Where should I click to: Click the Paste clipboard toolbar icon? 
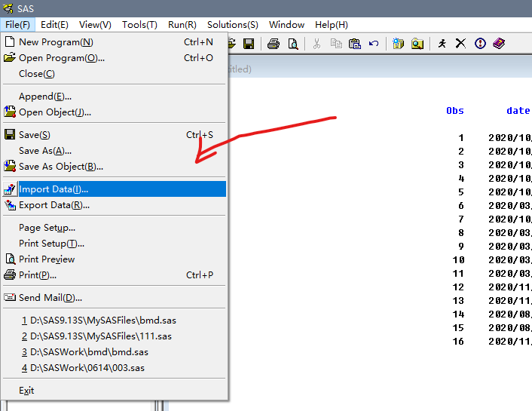click(x=355, y=44)
